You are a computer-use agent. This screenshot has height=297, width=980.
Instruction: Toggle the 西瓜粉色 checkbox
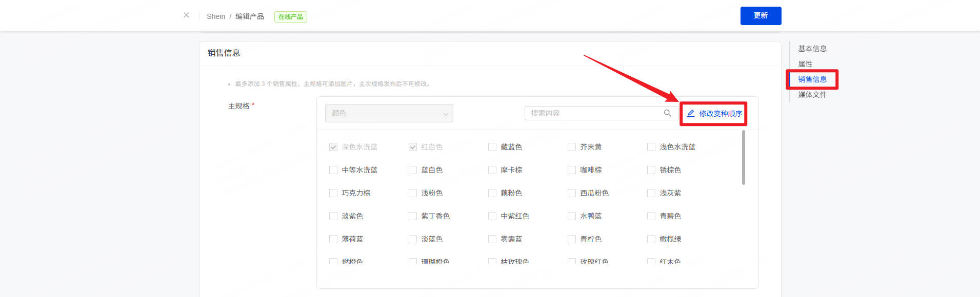pos(572,193)
